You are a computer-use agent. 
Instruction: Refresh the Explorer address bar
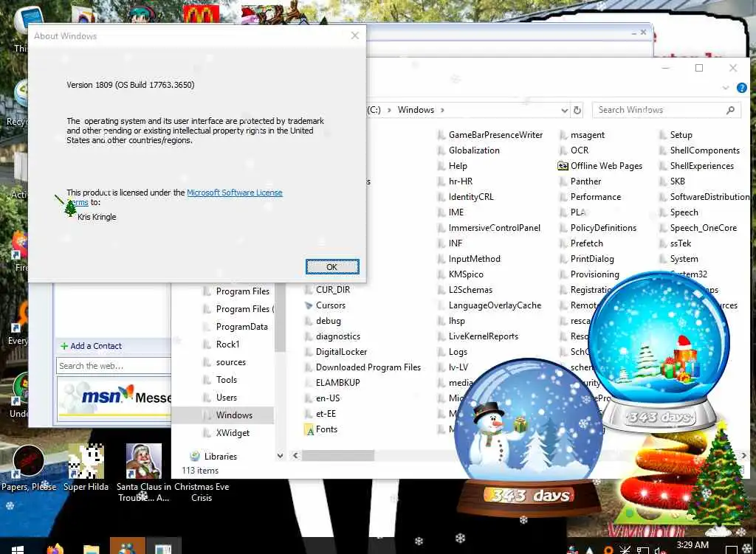(577, 110)
